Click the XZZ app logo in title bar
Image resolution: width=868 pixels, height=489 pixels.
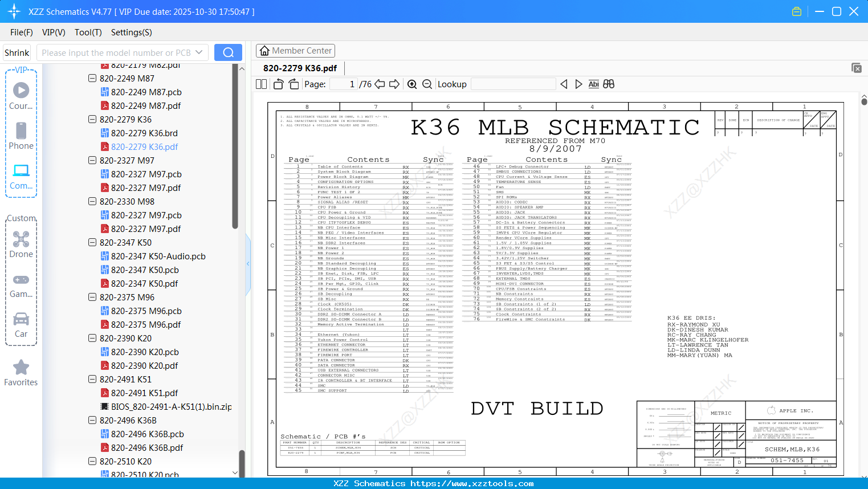14,11
